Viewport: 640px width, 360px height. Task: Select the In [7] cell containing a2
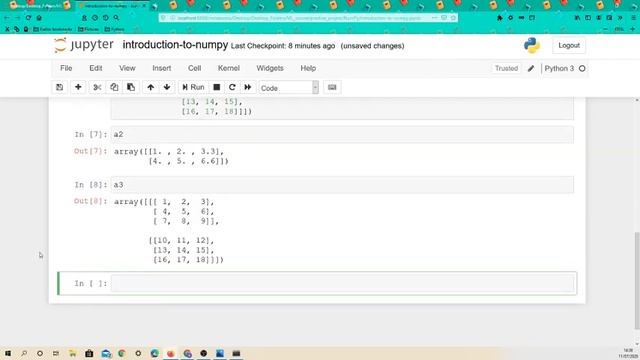342,135
